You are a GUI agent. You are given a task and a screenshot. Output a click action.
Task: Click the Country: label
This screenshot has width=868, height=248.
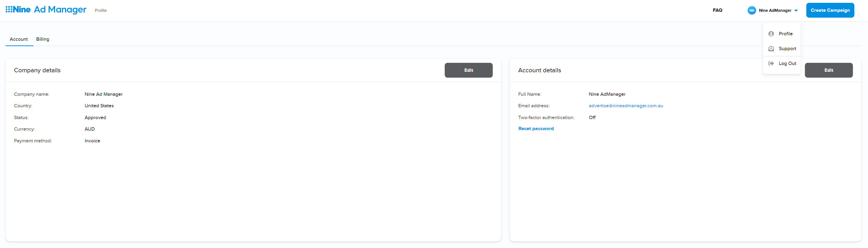(23, 106)
